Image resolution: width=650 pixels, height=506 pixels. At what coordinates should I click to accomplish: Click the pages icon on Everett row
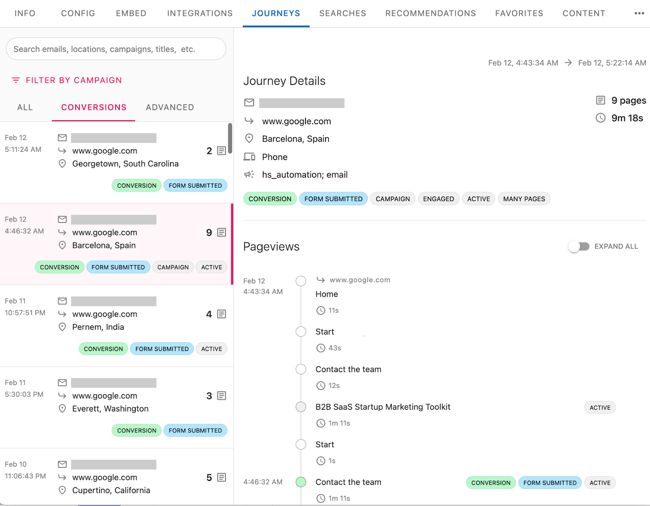coord(222,396)
